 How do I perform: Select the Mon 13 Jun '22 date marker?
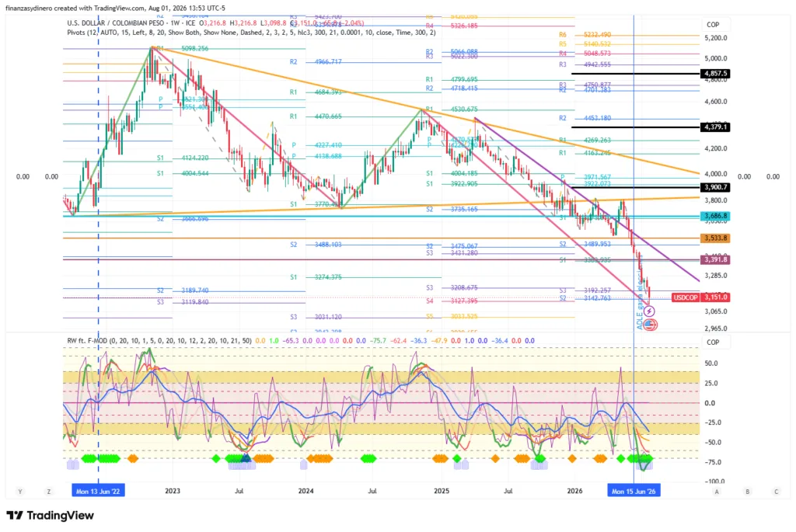click(x=98, y=491)
